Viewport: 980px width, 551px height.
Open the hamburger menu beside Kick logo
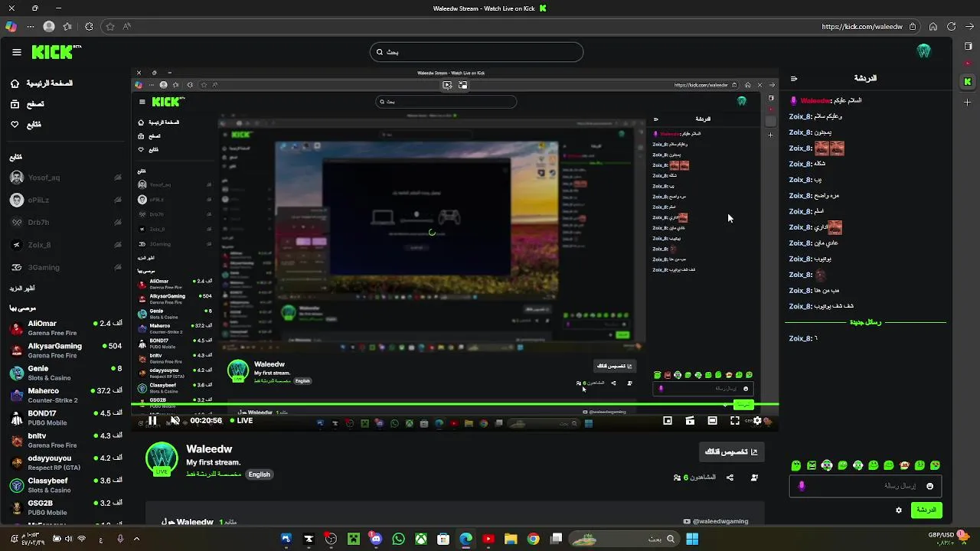click(x=17, y=52)
